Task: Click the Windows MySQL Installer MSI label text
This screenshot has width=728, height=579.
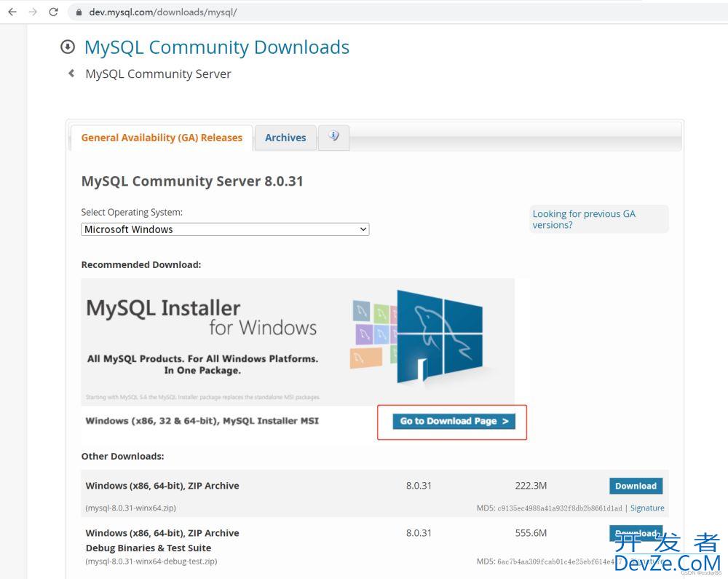Action: tap(202, 421)
